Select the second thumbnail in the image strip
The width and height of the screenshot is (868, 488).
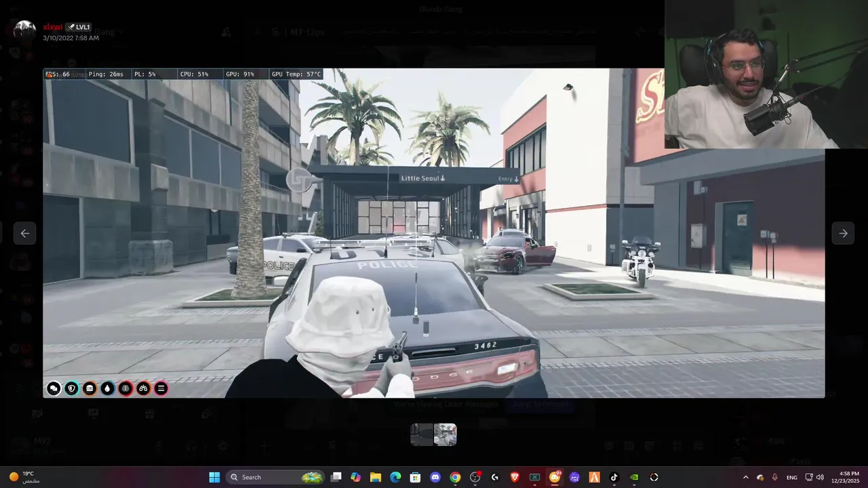click(x=446, y=434)
